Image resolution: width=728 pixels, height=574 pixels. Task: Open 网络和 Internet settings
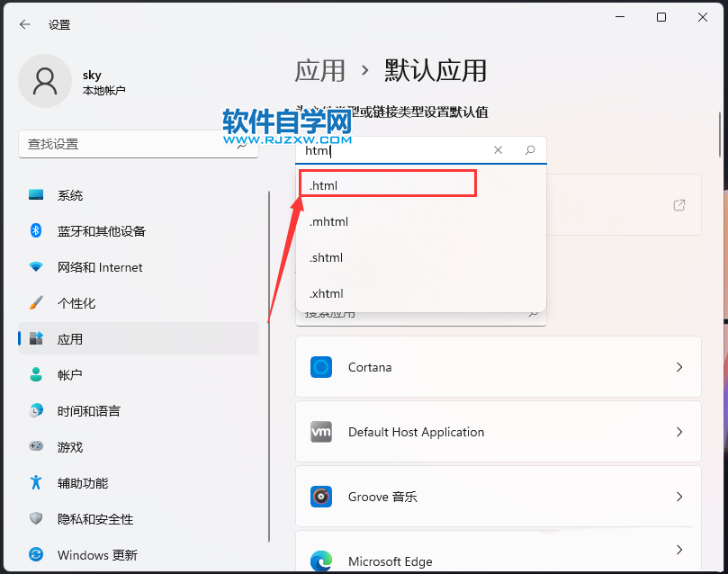139,267
